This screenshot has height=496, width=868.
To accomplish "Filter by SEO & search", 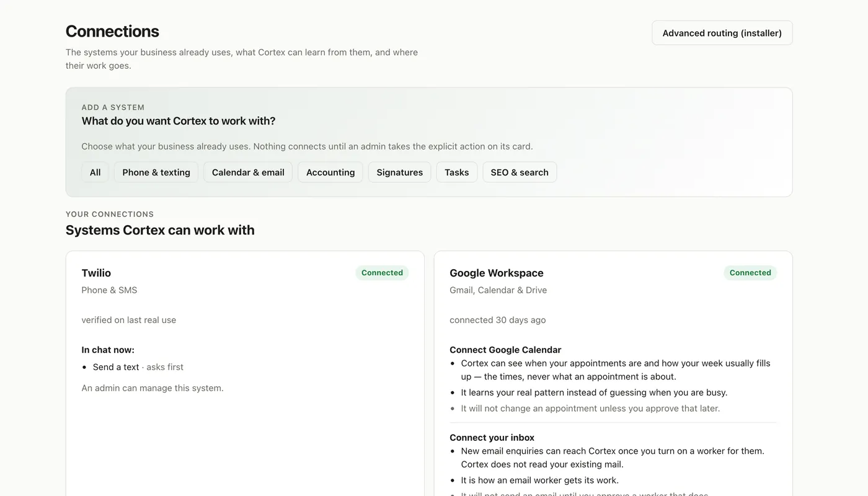I will tap(520, 172).
